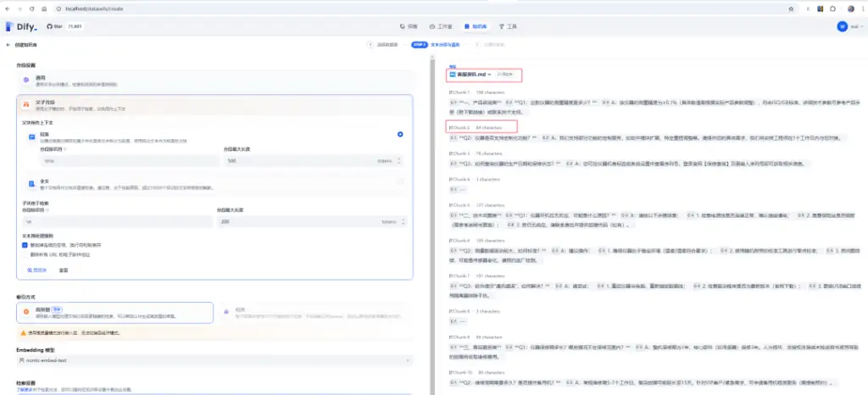Open the 客服资料.md file dropdown
Screen dimensions: 868x395
click(470, 74)
